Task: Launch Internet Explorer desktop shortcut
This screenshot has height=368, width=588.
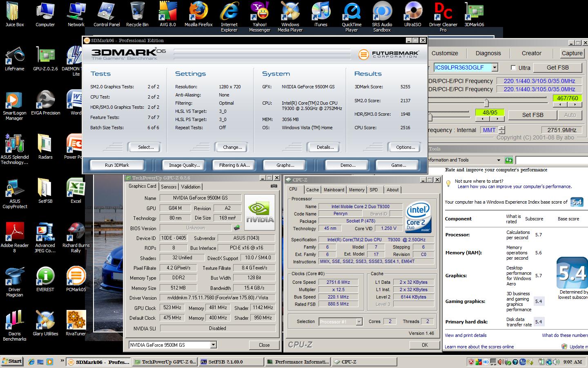Action: pos(229,17)
